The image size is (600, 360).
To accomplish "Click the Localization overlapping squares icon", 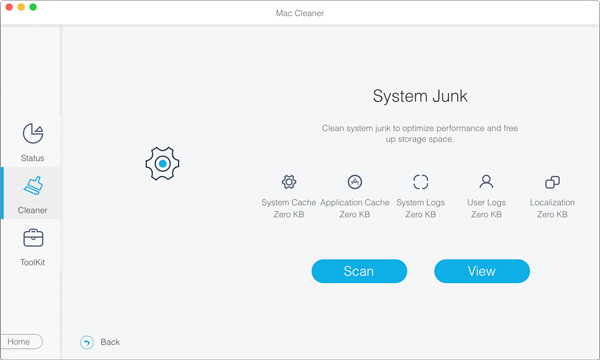I will tap(552, 182).
